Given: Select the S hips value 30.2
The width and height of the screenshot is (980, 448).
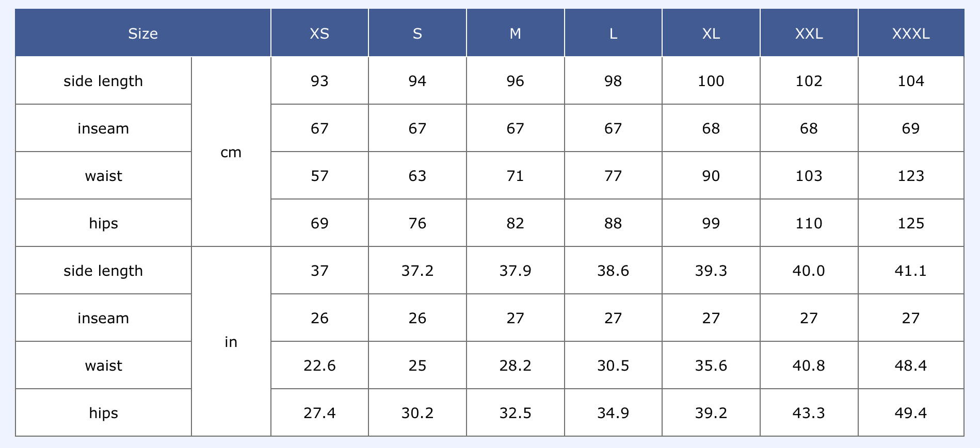Looking at the screenshot, I should [417, 413].
